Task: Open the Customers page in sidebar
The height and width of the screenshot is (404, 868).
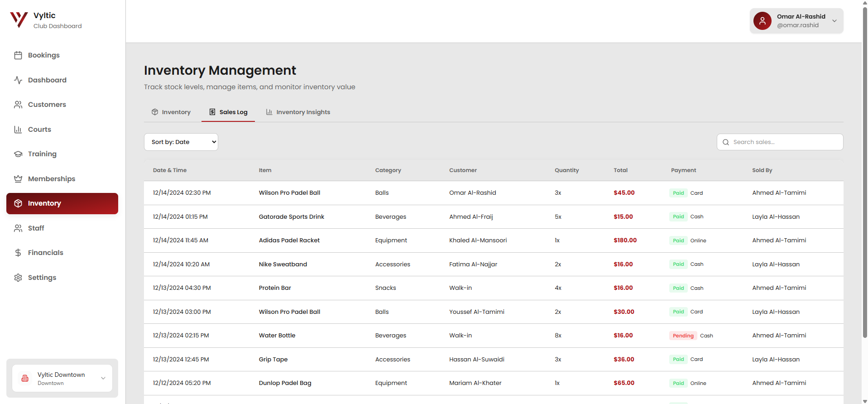Action: click(x=47, y=105)
